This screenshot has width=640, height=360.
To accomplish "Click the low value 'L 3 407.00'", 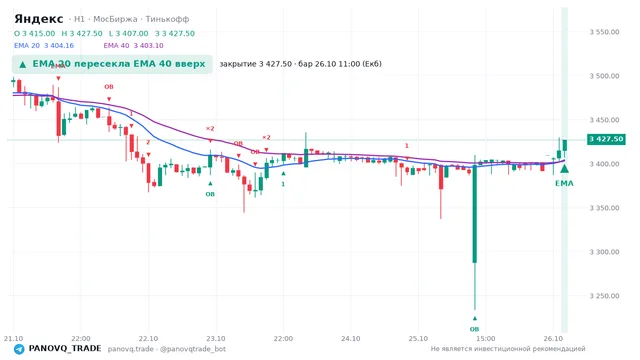I will [x=129, y=33].
